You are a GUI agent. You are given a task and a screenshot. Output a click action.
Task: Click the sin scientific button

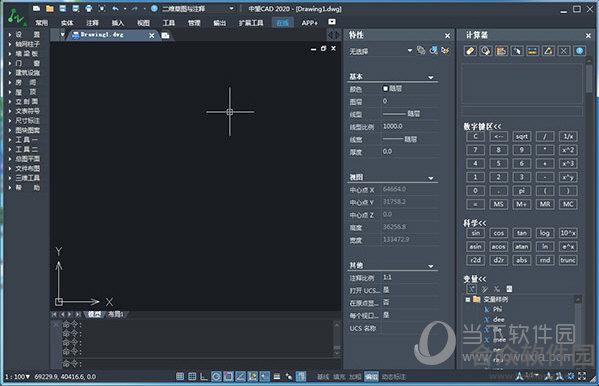point(475,233)
